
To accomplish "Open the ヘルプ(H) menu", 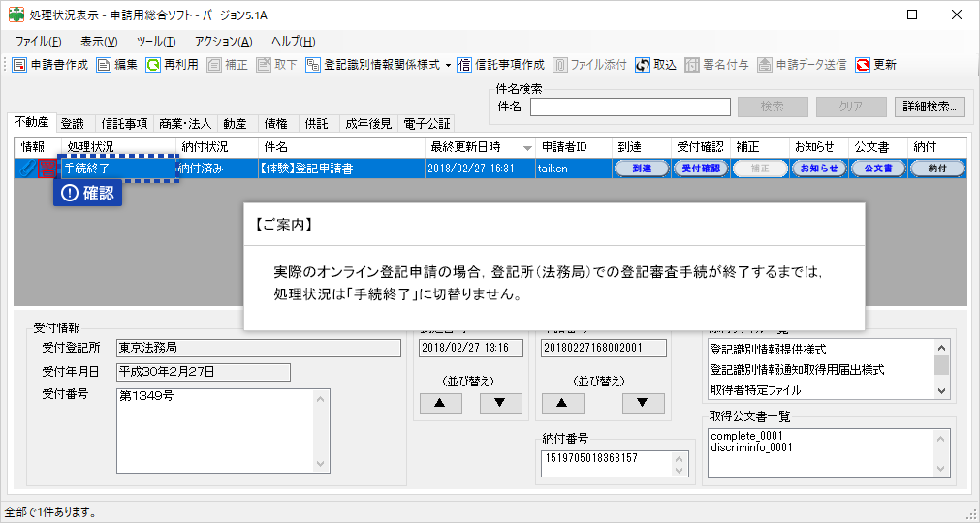I will click(293, 42).
